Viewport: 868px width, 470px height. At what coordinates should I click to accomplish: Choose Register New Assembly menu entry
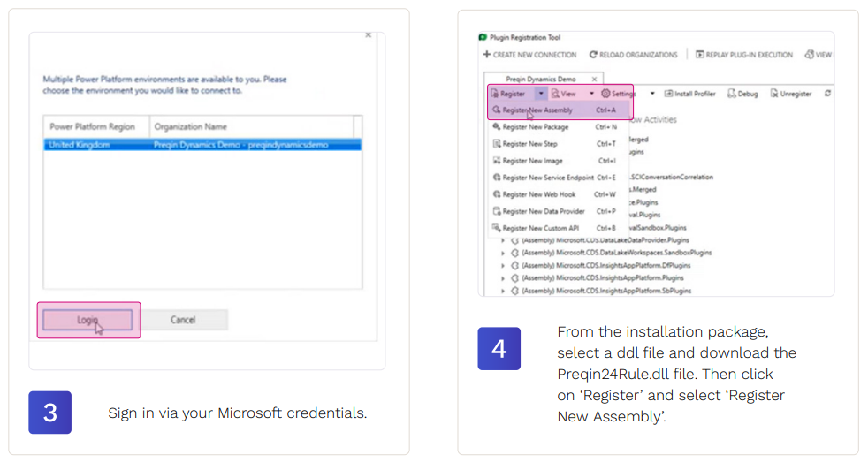click(x=560, y=110)
